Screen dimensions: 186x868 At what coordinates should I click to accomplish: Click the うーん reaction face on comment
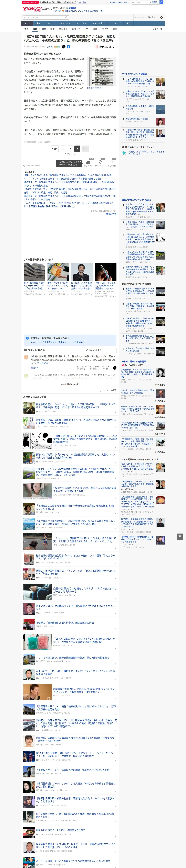tap(103, 368)
